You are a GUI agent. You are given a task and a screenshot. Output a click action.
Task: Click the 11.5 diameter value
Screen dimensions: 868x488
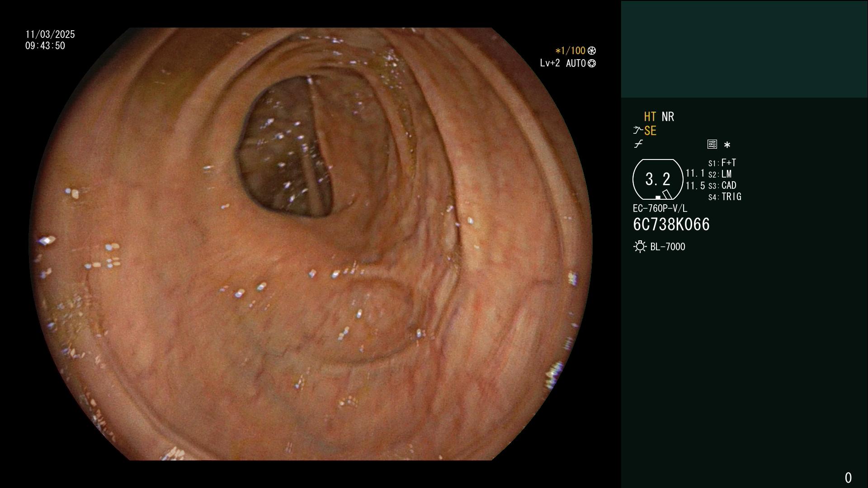coord(695,186)
